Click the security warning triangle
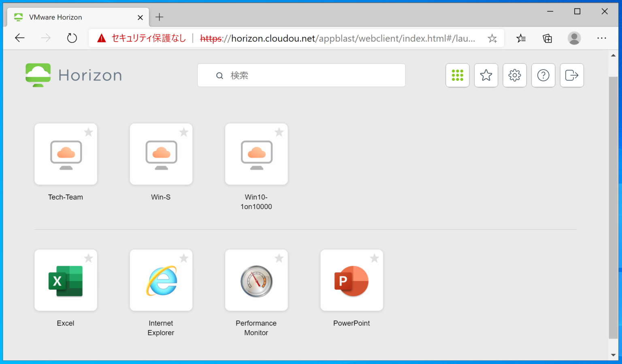 (102, 38)
